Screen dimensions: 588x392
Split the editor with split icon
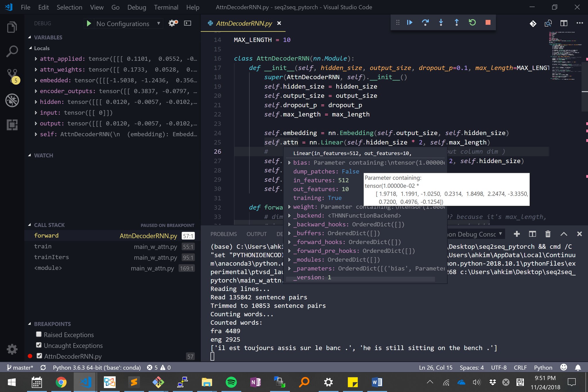[564, 23]
